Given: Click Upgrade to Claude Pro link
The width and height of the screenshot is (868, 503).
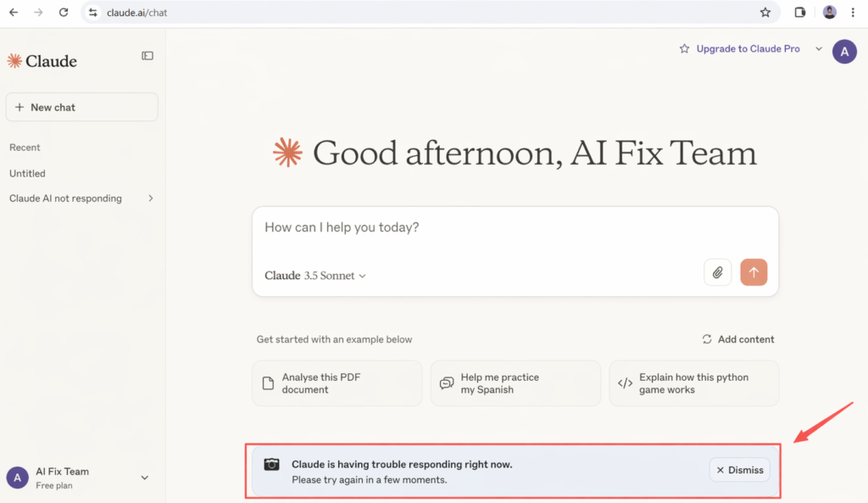Looking at the screenshot, I should (x=748, y=49).
